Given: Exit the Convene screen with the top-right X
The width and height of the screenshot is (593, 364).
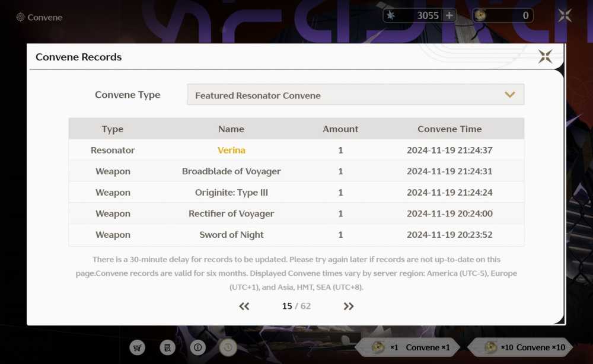Looking at the screenshot, I should point(565,15).
